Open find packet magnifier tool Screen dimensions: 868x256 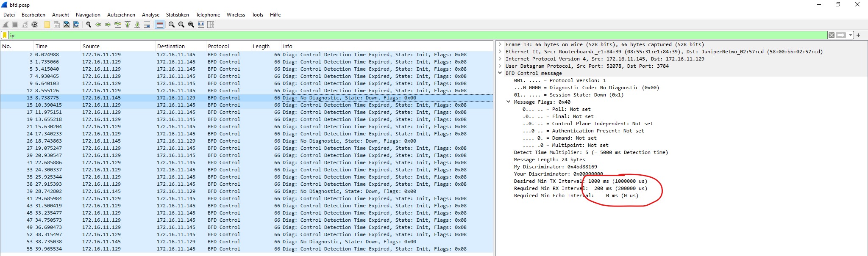pos(89,25)
